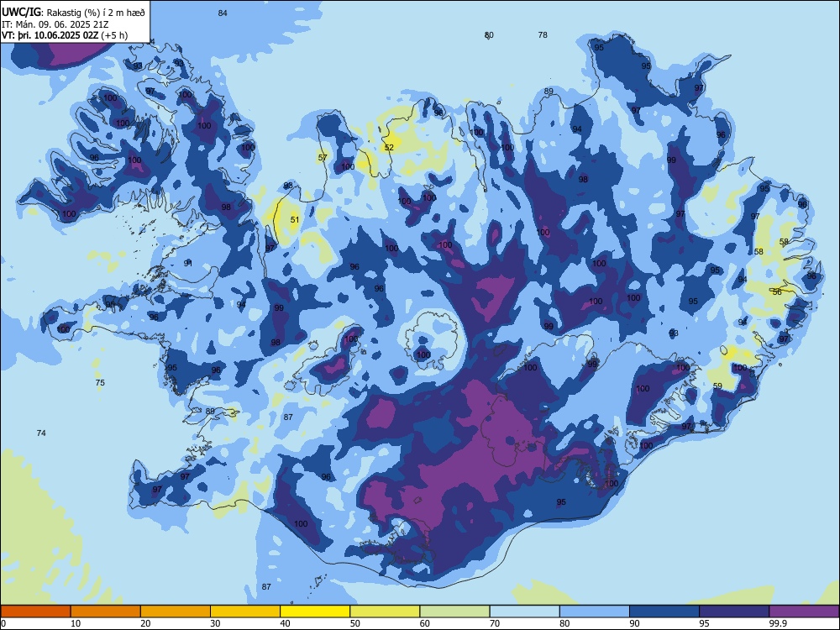Pick the light blue 70–80 legend swatch
840x630 pixels.
point(524,612)
